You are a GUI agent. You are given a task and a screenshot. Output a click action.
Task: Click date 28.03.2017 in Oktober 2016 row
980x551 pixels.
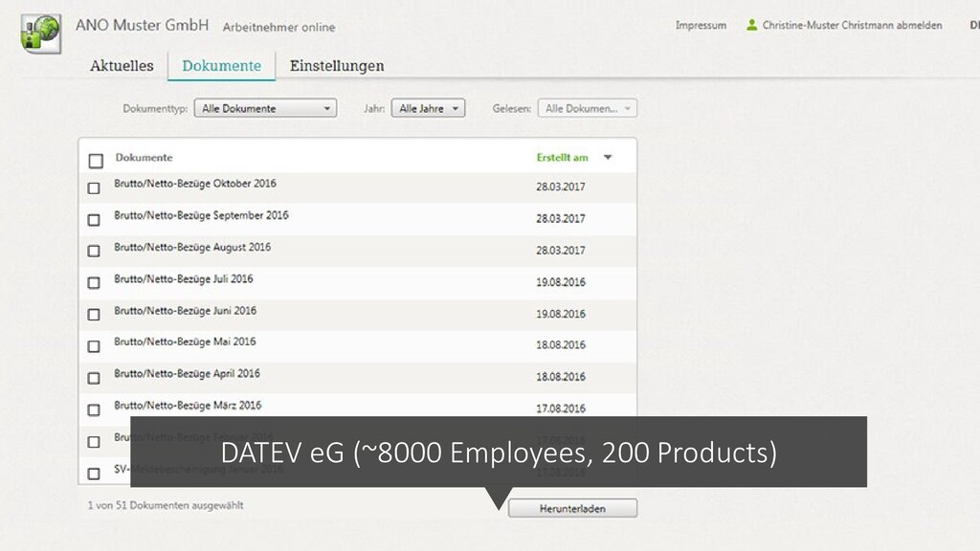(x=561, y=187)
